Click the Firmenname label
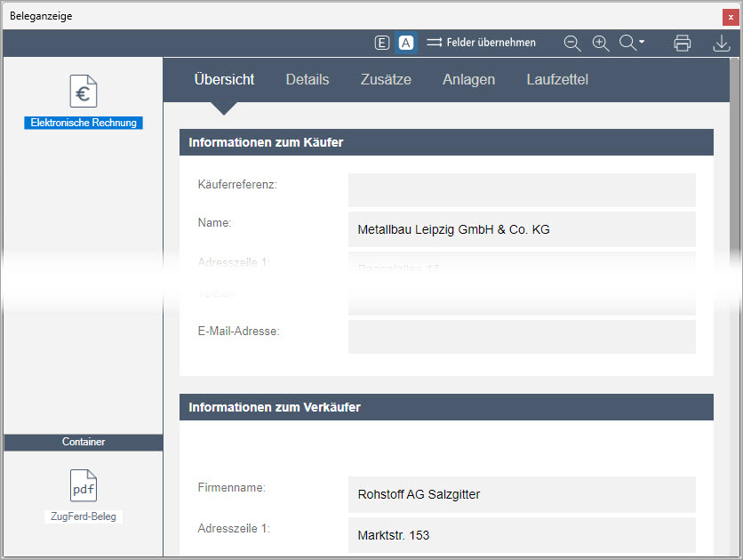 [x=232, y=487]
